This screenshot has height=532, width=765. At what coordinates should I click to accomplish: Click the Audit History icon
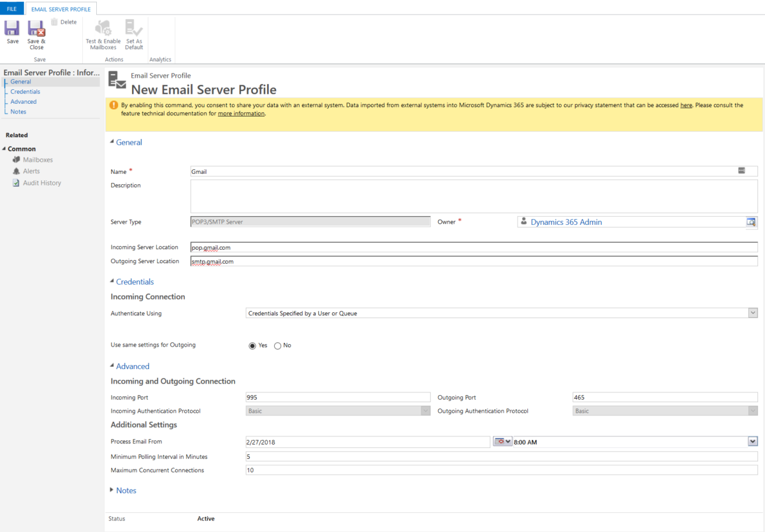click(x=17, y=183)
